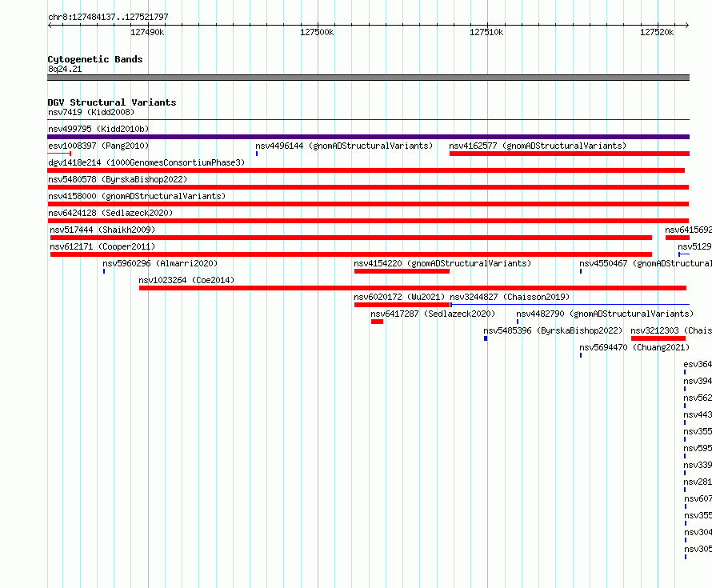Click the truncated nsv339 variant label
The image size is (712, 588).
[x=698, y=465]
